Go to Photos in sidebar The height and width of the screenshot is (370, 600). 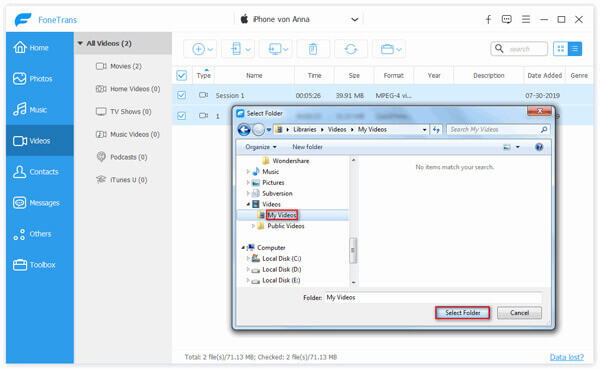(x=39, y=79)
